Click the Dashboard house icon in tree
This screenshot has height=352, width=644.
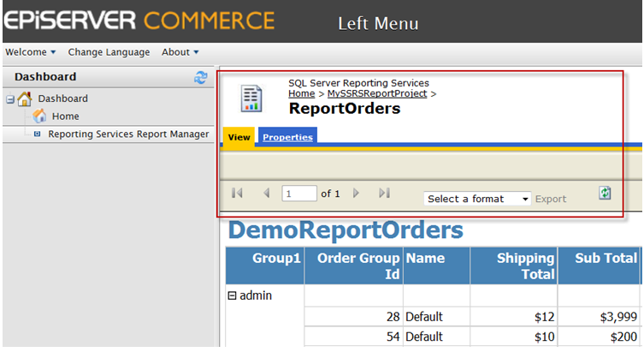(x=26, y=98)
